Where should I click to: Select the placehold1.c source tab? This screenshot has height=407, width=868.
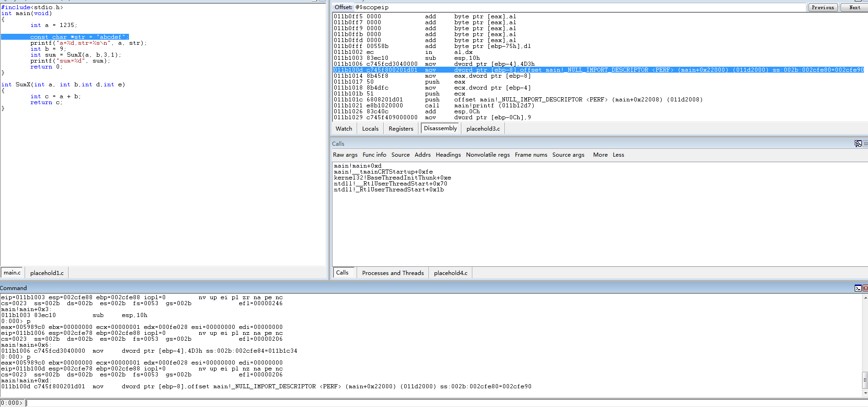click(x=47, y=273)
